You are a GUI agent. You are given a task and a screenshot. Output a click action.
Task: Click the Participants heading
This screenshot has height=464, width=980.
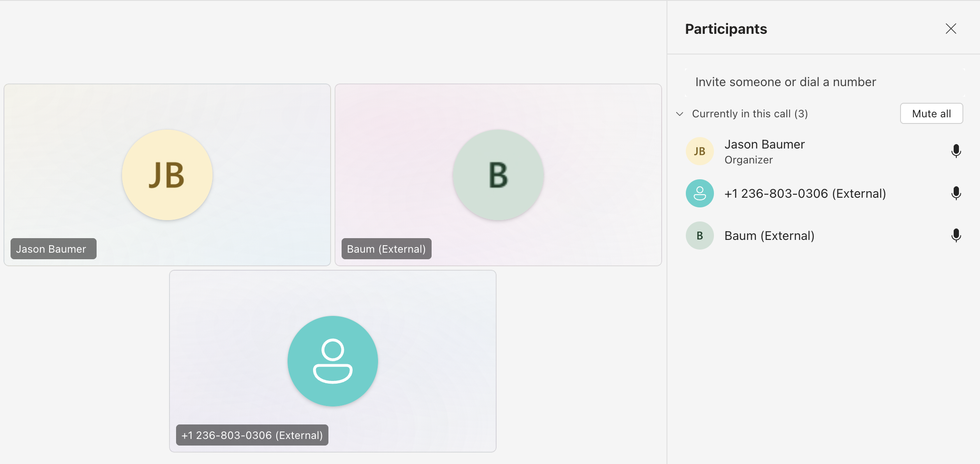tap(725, 29)
